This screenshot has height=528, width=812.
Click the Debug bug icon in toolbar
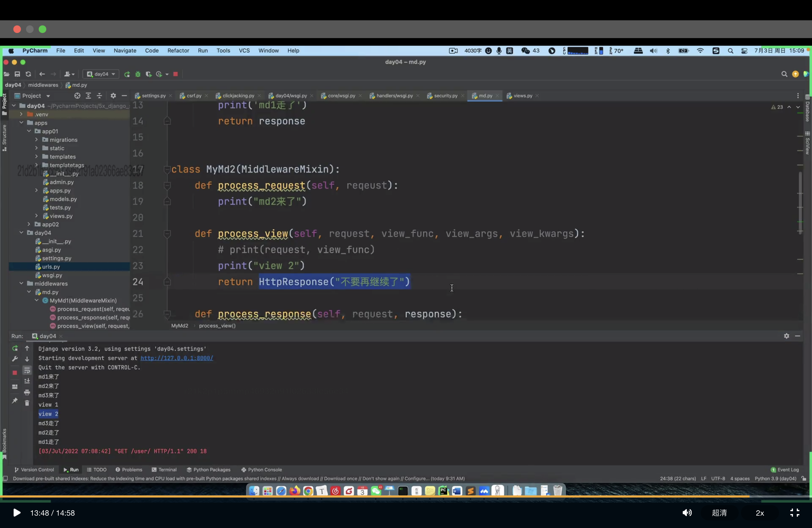tap(138, 74)
